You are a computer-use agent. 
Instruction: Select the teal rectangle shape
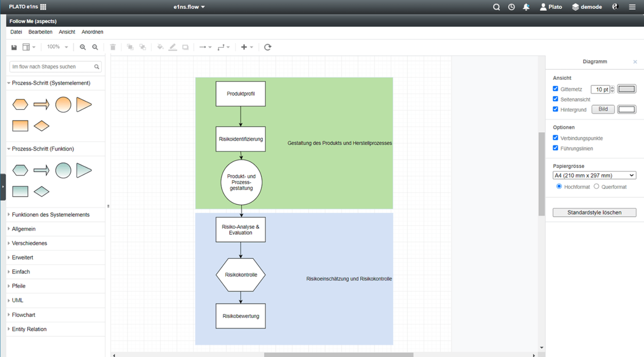click(20, 191)
